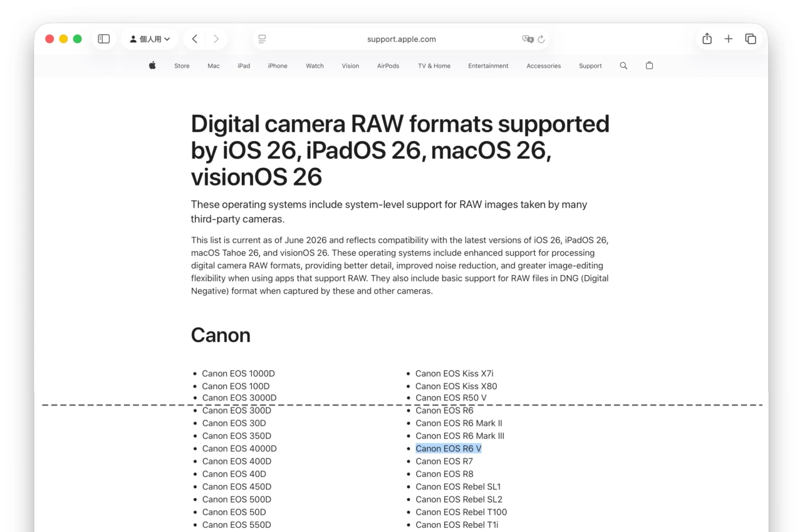Make the Safari window full screen

(x=77, y=39)
